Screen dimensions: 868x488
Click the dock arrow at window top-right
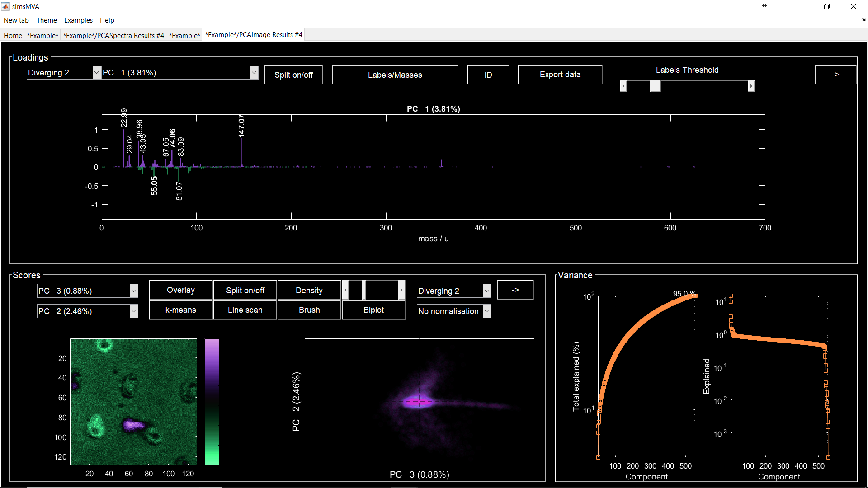(863, 20)
